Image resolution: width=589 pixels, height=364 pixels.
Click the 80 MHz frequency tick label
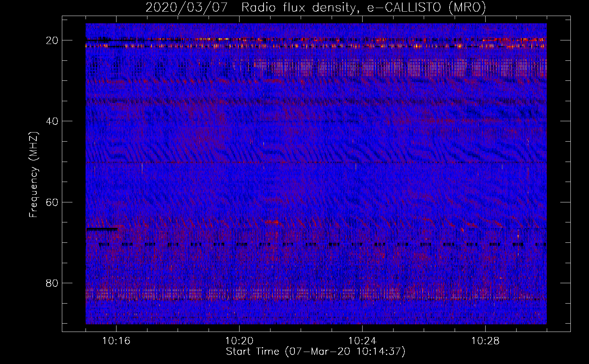click(x=52, y=283)
